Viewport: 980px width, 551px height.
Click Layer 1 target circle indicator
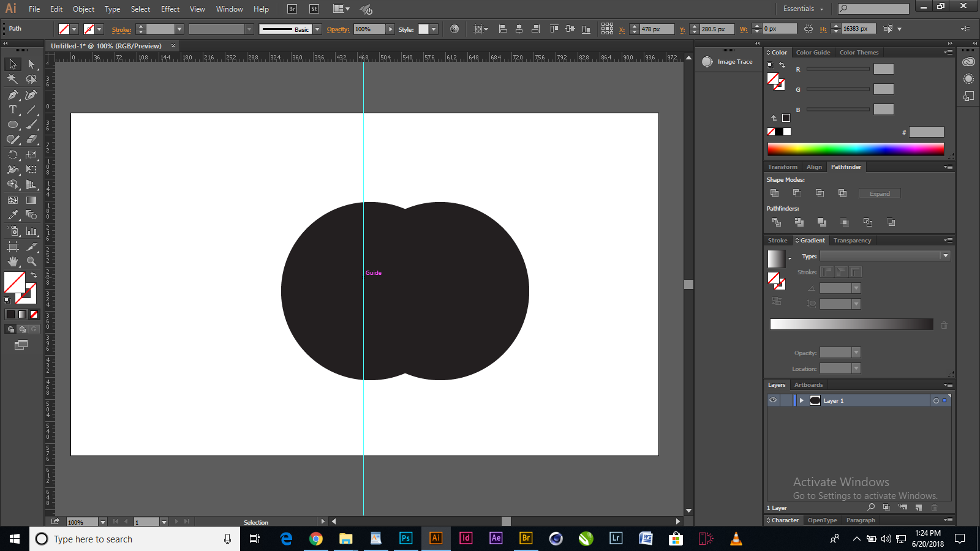[935, 400]
